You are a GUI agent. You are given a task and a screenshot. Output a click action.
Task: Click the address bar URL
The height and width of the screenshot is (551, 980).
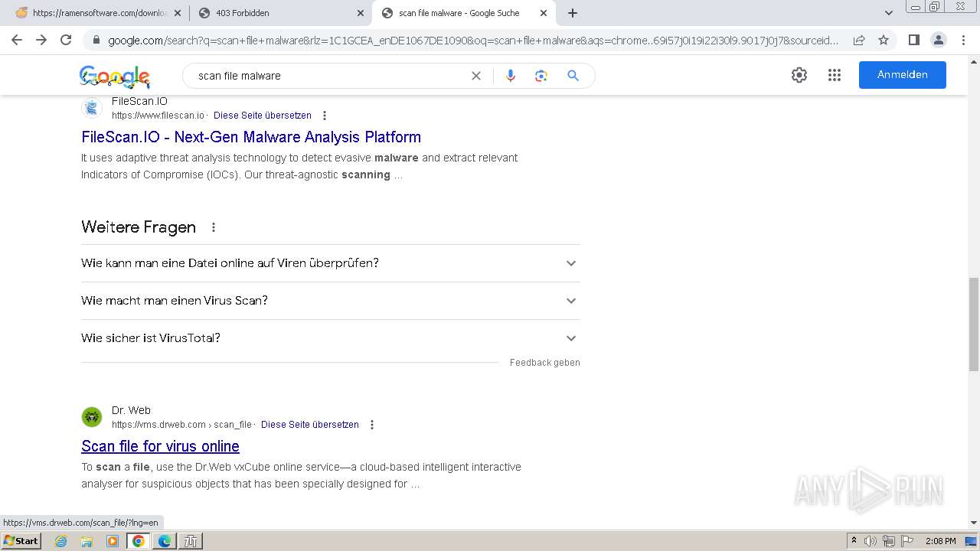click(473, 41)
